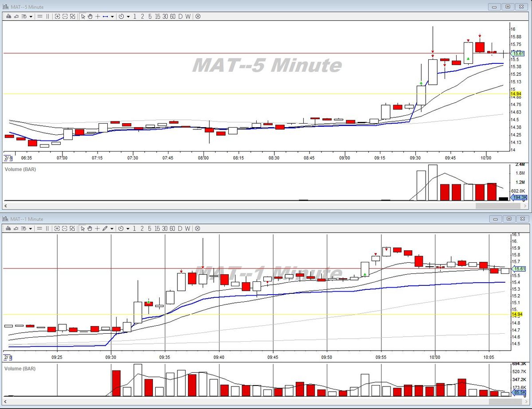Viewport: 532px width, 409px height.
Task: Set 1 Minute chart to Weekly (W)
Action: [x=188, y=229]
